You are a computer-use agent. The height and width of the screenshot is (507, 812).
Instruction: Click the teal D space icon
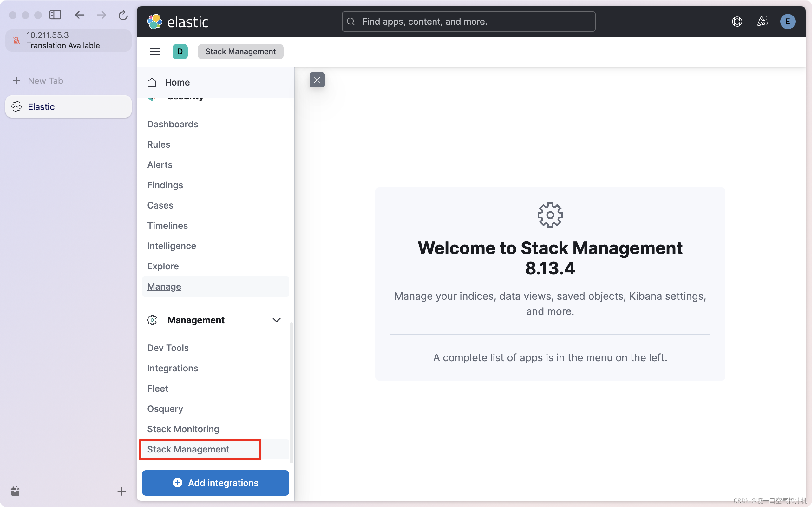click(180, 51)
